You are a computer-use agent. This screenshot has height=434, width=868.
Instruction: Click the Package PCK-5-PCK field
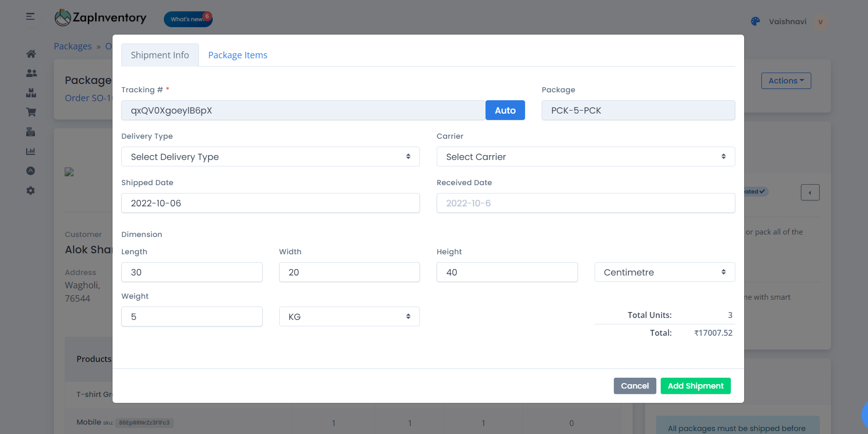point(638,110)
